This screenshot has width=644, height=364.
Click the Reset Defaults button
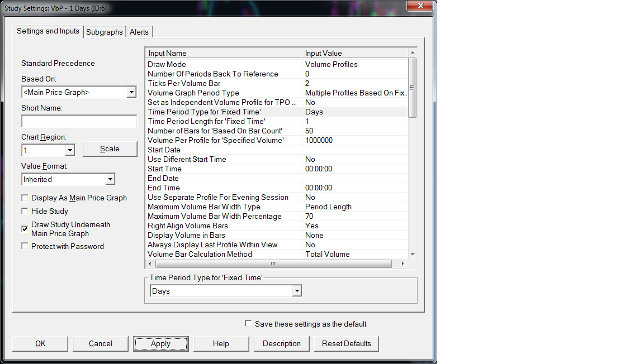point(346,343)
